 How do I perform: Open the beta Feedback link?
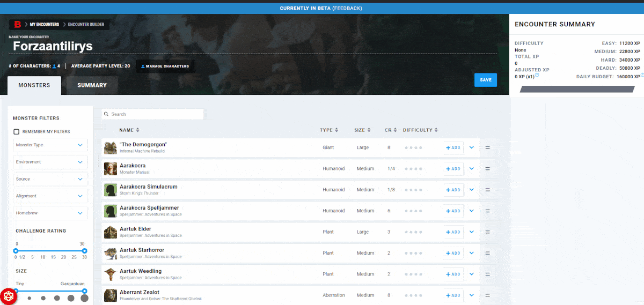click(347, 9)
